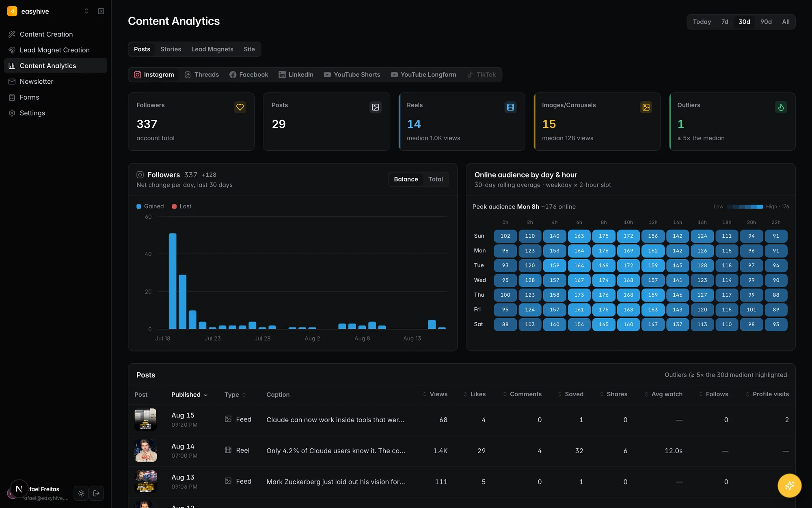Sort posts by Avg watch column
812x508 pixels.
[x=663, y=394]
